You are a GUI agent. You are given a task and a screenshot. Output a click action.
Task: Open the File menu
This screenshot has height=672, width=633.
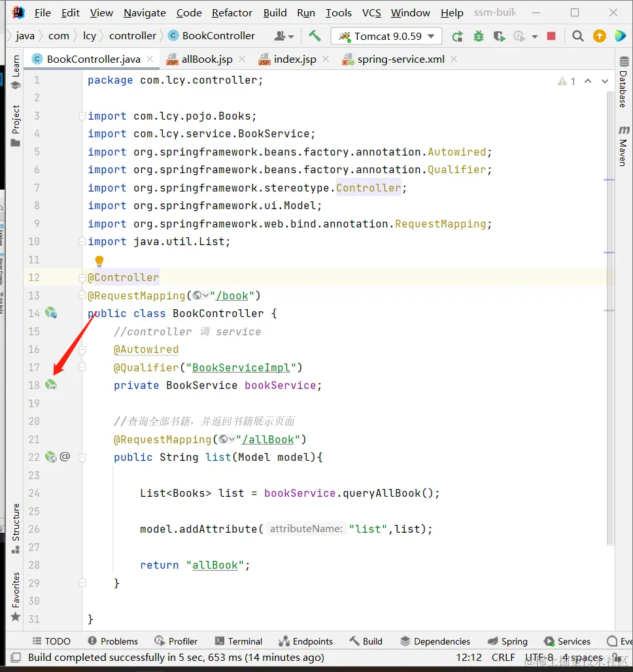coord(43,13)
